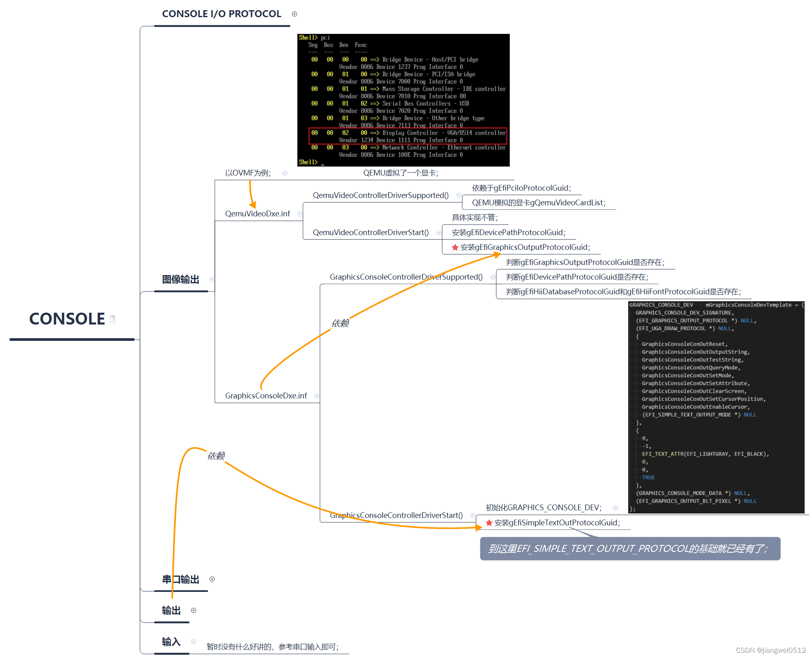812x658 pixels.
Task: Select 暂时没有什么好讲的 note under 输入
Action: click(x=272, y=647)
